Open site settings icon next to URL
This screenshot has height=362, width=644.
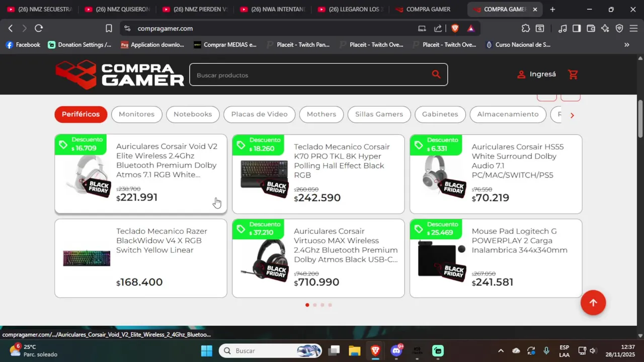127,29
